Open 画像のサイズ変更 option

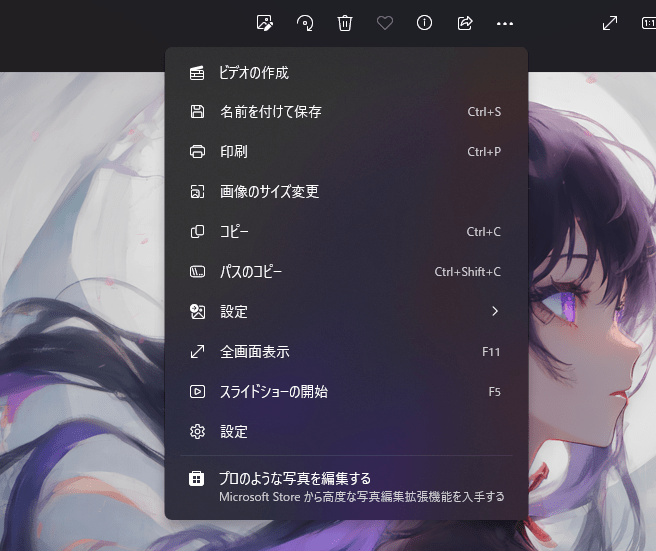click(346, 192)
